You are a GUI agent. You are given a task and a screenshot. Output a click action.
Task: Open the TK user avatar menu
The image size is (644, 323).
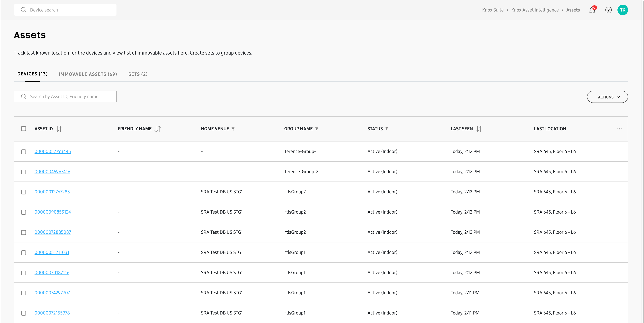(x=623, y=10)
